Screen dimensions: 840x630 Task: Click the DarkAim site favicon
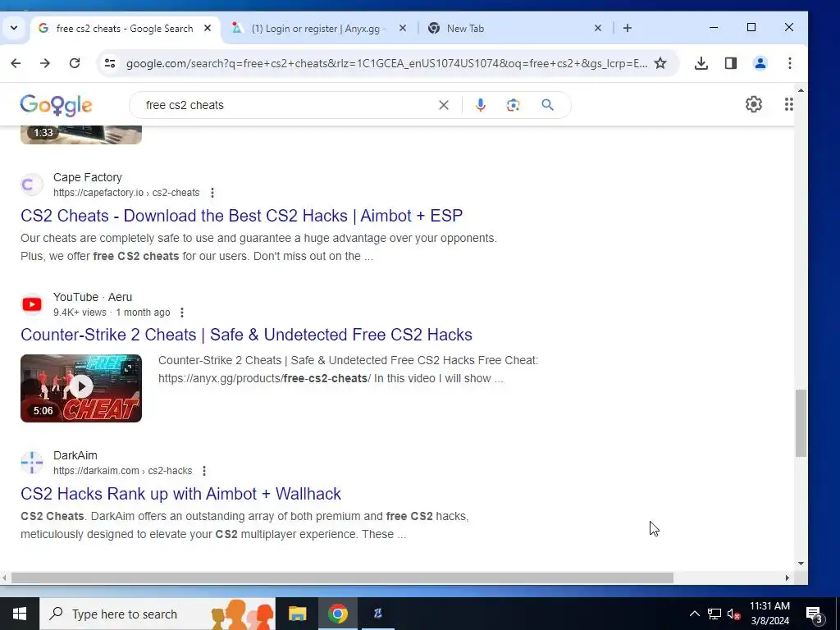click(x=32, y=463)
